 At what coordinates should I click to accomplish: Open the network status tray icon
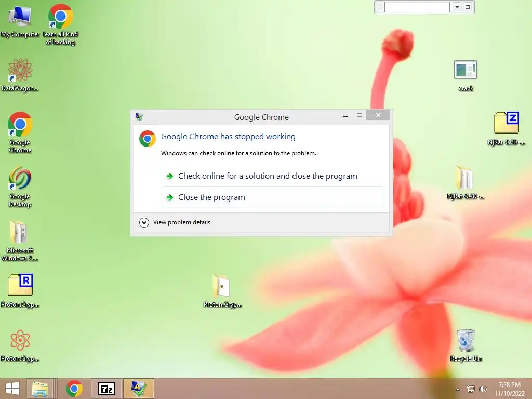click(x=471, y=389)
